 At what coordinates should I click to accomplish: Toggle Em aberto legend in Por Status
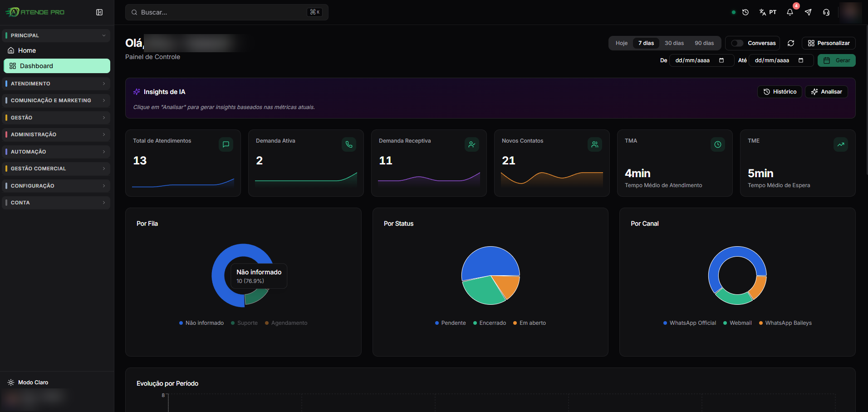pos(530,323)
